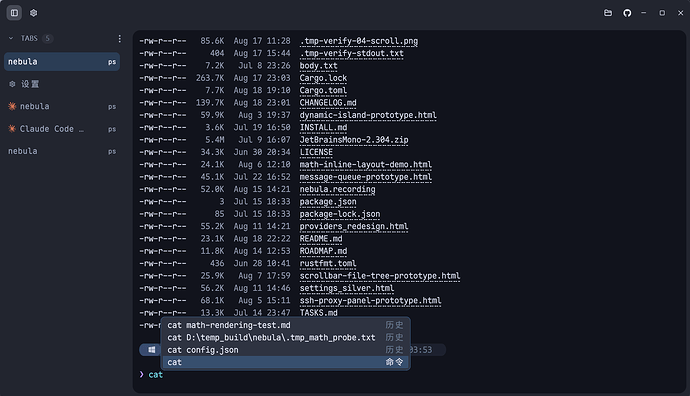This screenshot has width=690, height=396.
Task: Click the 设置 gear icon in sidebar
Action: 12,84
